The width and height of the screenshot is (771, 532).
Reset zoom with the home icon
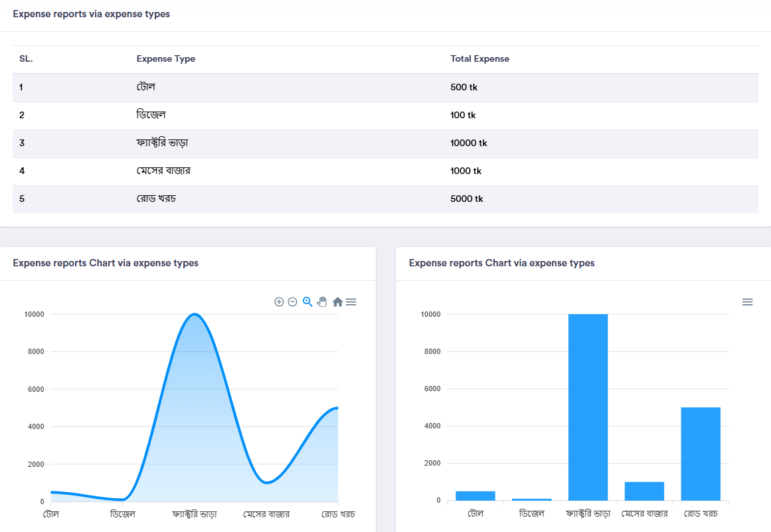[x=337, y=302]
